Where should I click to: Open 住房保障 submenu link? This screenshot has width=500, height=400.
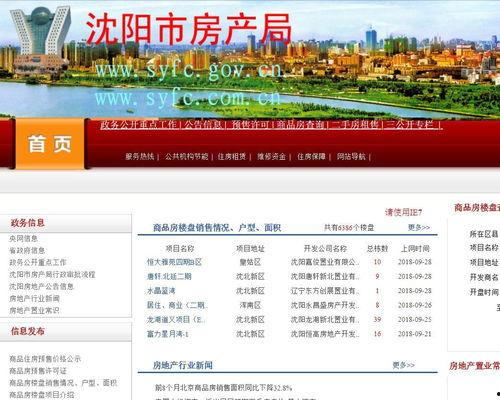pos(311,156)
